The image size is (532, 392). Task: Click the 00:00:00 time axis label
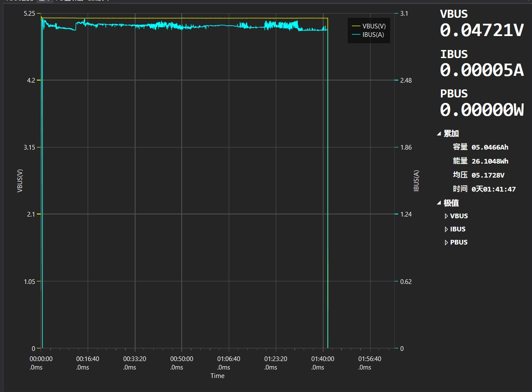point(41,359)
